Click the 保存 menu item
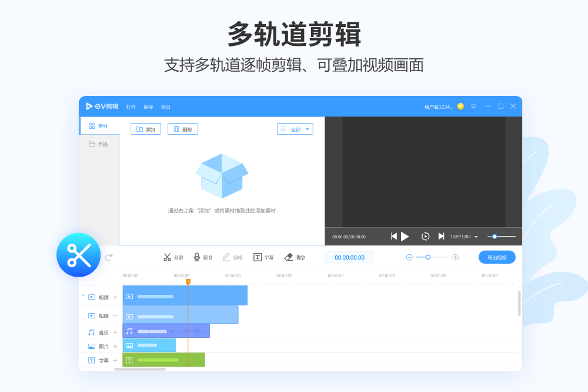This screenshot has height=392, width=588. (148, 107)
